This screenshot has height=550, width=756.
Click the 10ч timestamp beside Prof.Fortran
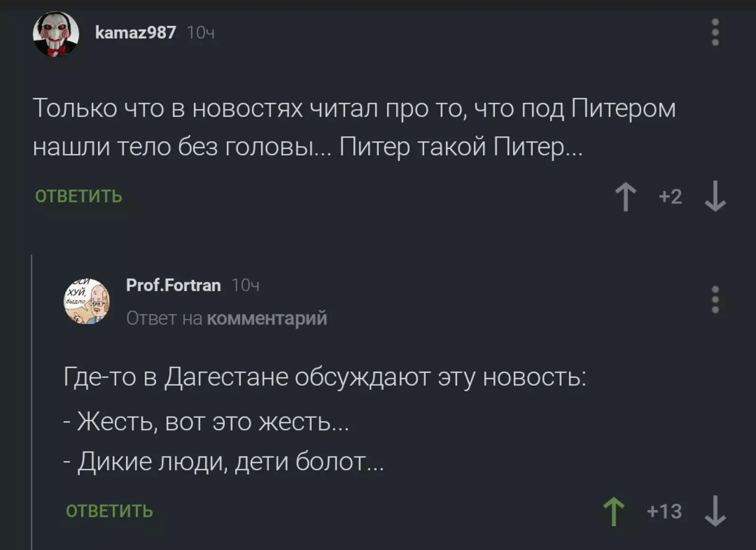pyautogui.click(x=245, y=286)
